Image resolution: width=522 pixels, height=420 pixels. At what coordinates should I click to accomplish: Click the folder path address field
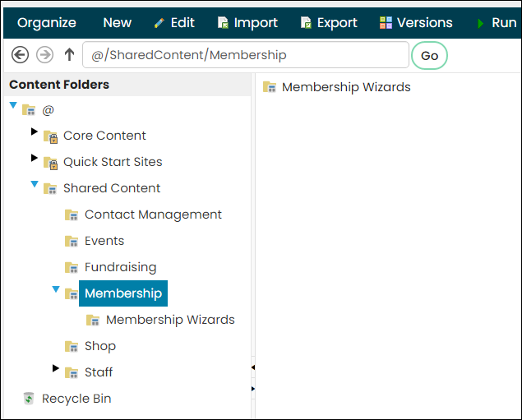point(246,55)
